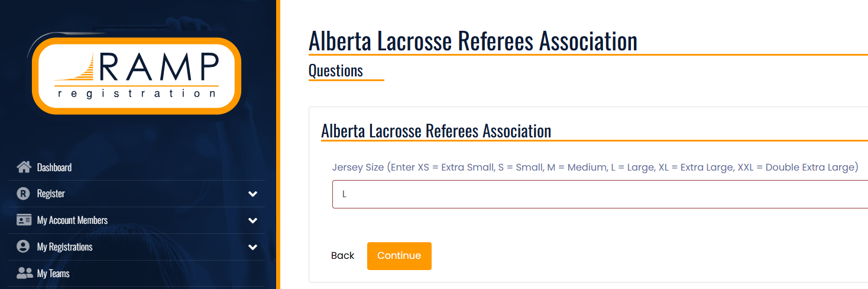Open the My Account Members label
This screenshot has height=289, width=868.
(x=72, y=220)
